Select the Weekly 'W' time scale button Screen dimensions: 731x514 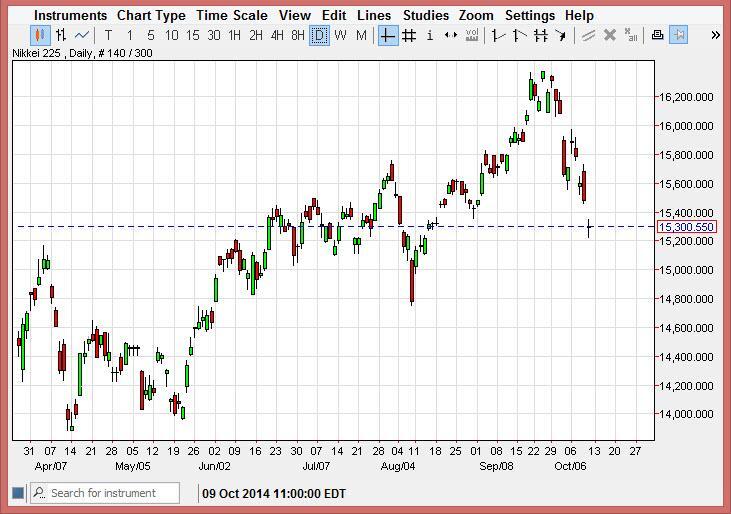coord(340,35)
